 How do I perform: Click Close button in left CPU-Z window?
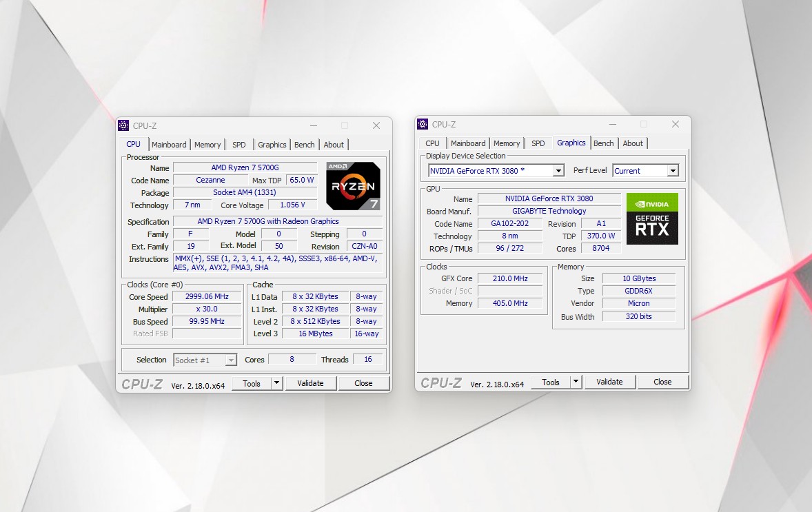click(x=363, y=383)
